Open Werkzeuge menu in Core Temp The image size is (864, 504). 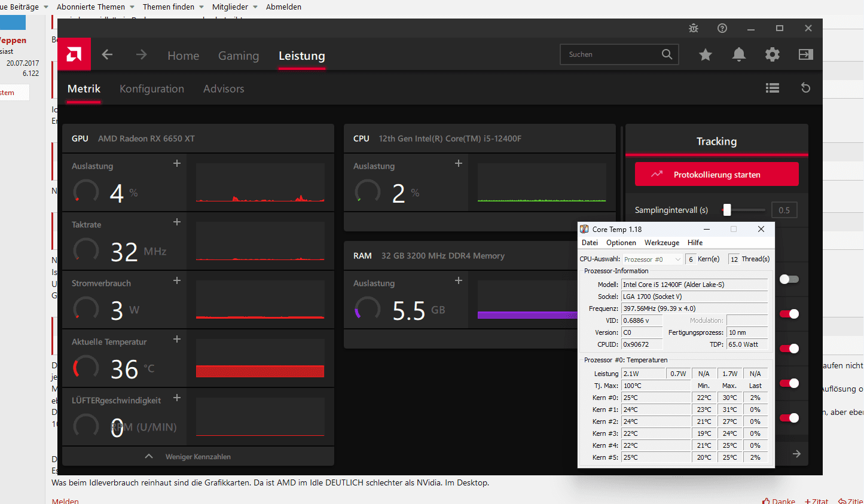[x=662, y=243]
